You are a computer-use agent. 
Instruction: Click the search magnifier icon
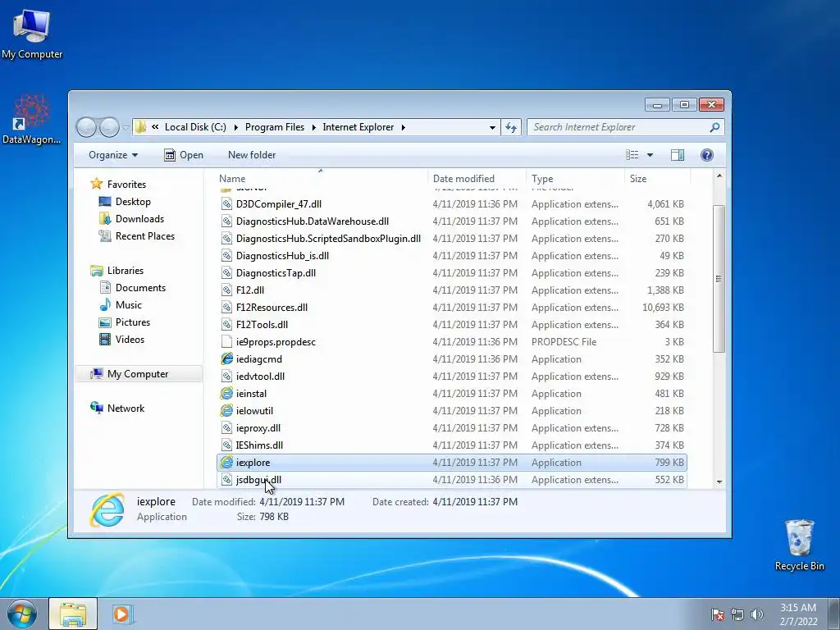point(714,127)
